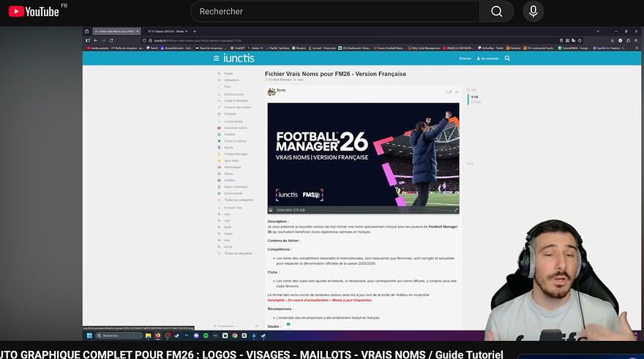
Task: Click the iunctis forum search icon
Action: 507,58
